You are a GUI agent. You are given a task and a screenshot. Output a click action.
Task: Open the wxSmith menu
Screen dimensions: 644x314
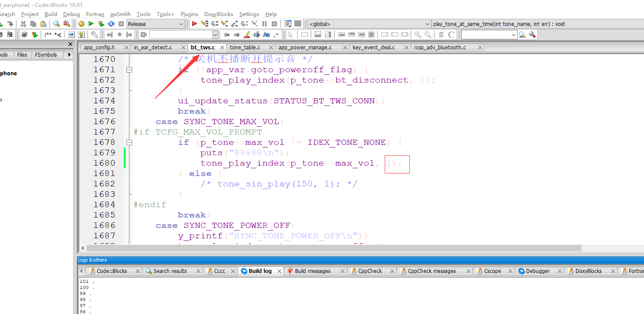(x=120, y=14)
